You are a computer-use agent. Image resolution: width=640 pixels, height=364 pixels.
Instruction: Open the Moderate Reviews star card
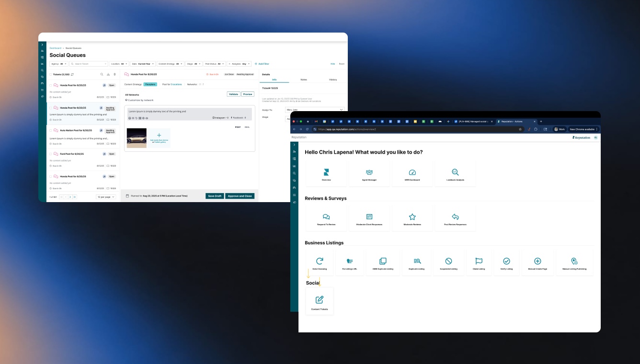pyautogui.click(x=412, y=218)
